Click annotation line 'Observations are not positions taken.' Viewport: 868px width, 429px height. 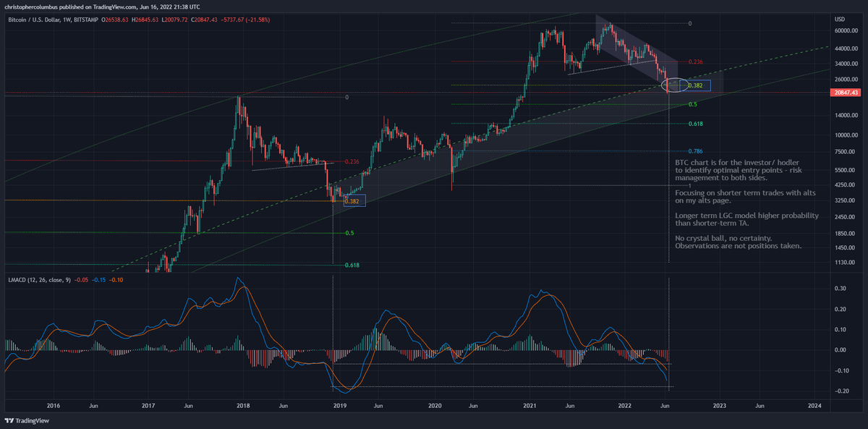pyautogui.click(x=737, y=247)
